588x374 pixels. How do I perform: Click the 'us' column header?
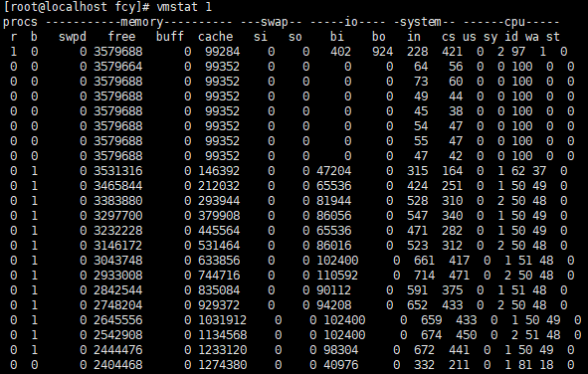coord(470,37)
